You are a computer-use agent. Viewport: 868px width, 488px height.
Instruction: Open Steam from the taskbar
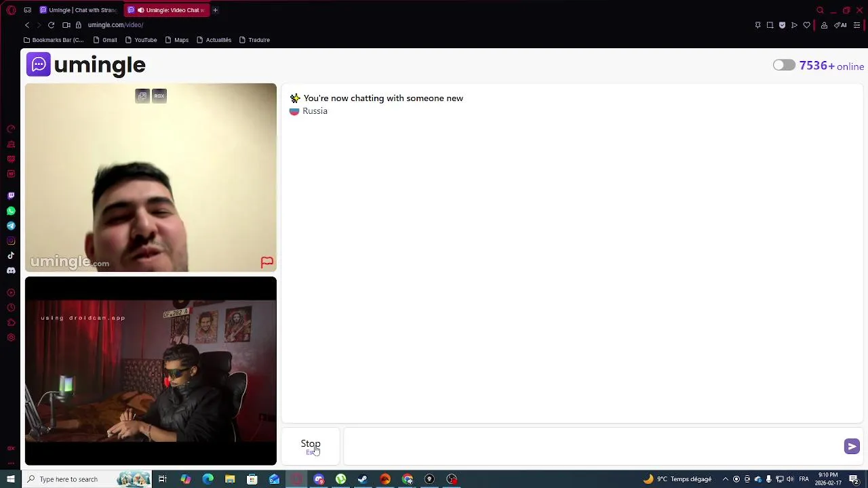coord(363,479)
